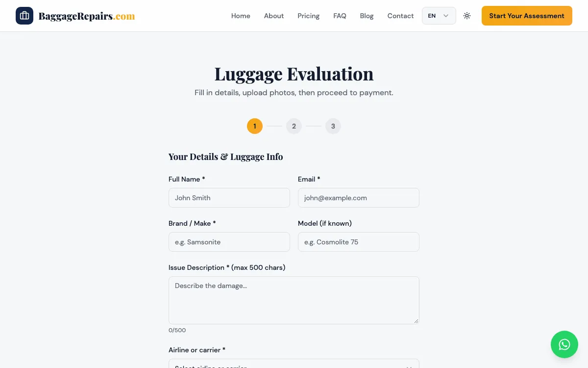Focus the Full Name input field
588x368 pixels.
point(229,198)
